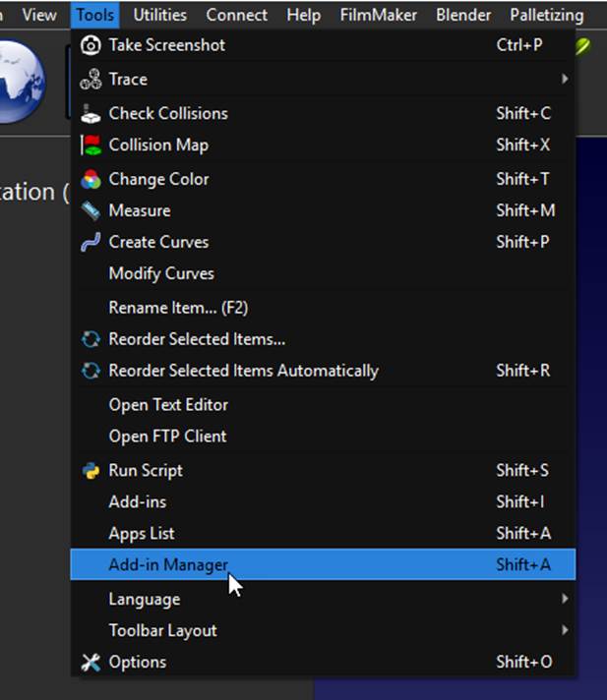Viewport: 607px width, 700px height.
Task: Click the globe icon in toolbar
Action: coord(20,81)
